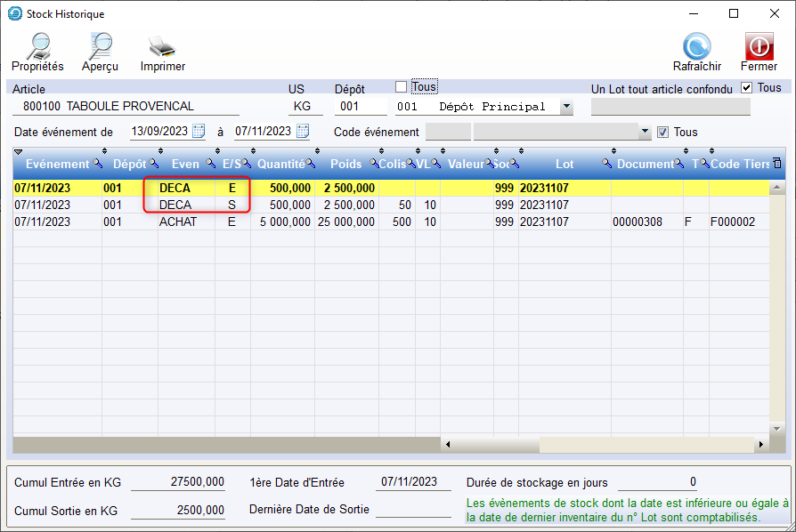
Task: Uncheck the Code événement Tous checkbox
Action: coord(662,132)
